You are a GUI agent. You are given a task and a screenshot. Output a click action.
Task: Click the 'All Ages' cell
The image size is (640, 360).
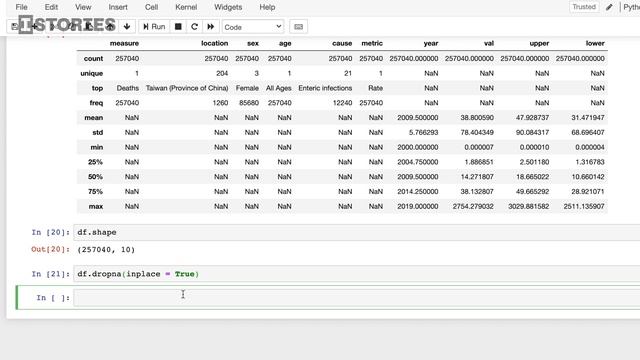pyautogui.click(x=278, y=88)
